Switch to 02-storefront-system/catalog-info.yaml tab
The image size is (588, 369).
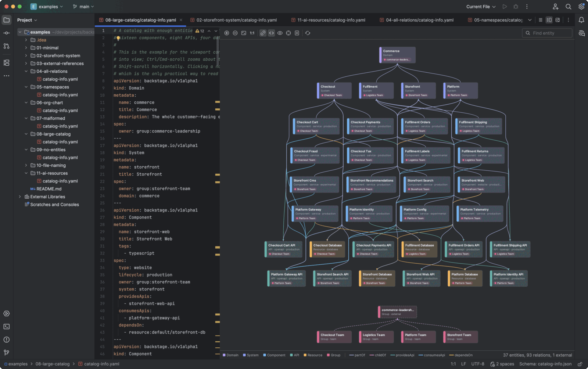pyautogui.click(x=233, y=20)
